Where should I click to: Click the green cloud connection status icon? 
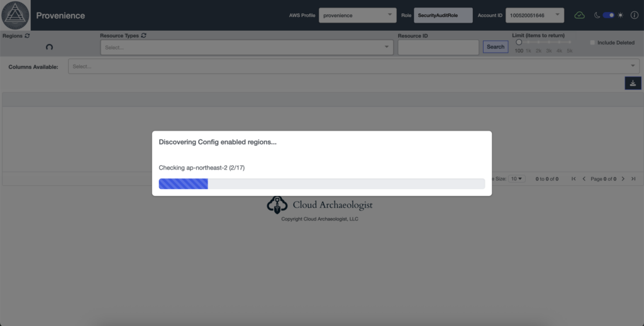(579, 15)
